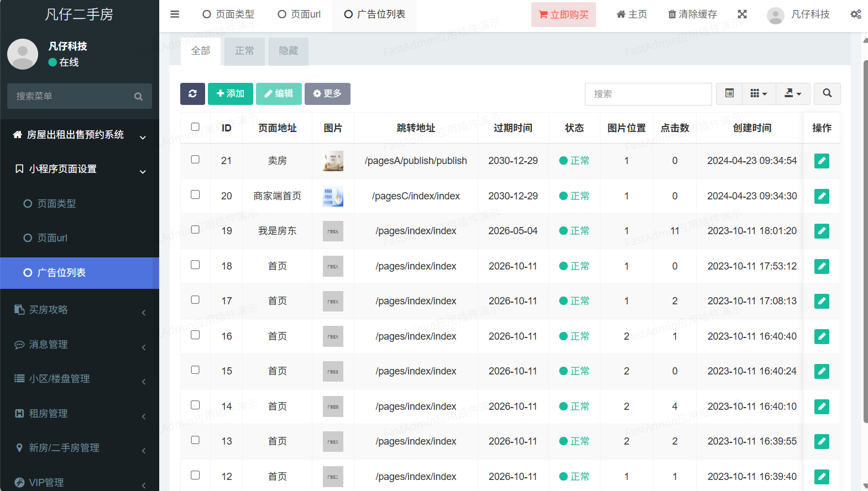Click edit pencil icon for row ID 16
The height and width of the screenshot is (491, 868).
coord(822,336)
